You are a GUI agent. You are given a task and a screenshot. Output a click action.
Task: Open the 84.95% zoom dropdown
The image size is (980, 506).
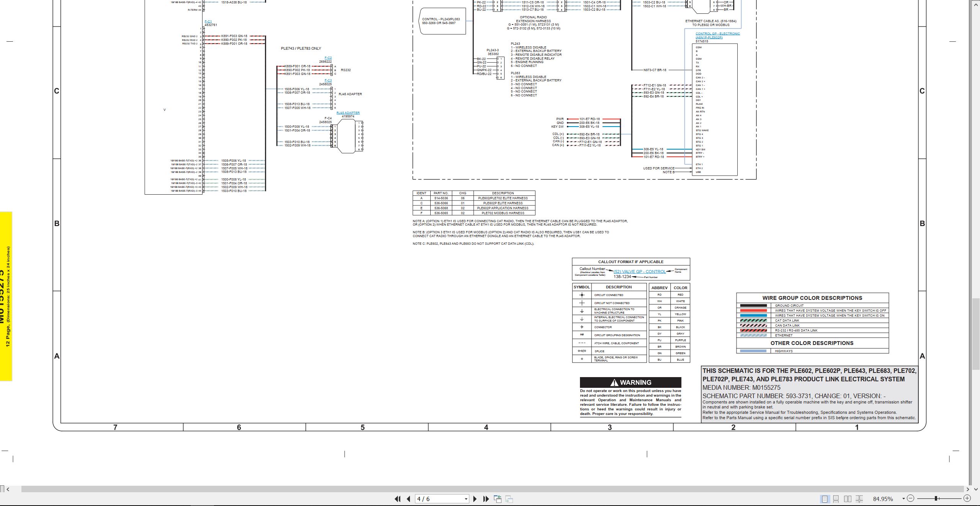903,498
